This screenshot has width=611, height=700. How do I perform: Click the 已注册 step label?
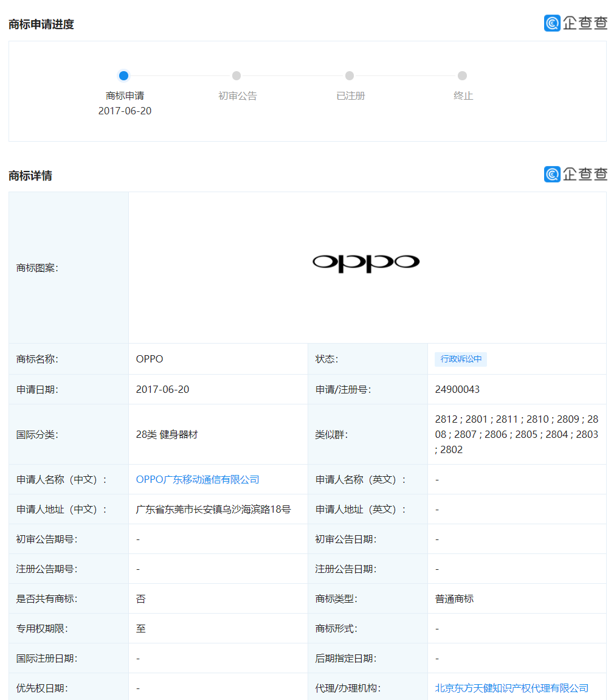(350, 95)
